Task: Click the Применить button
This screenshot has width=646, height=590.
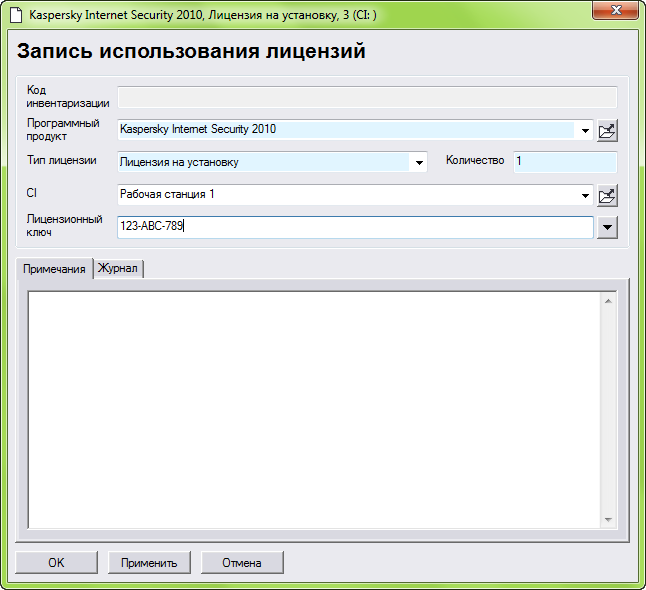Action: [149, 562]
